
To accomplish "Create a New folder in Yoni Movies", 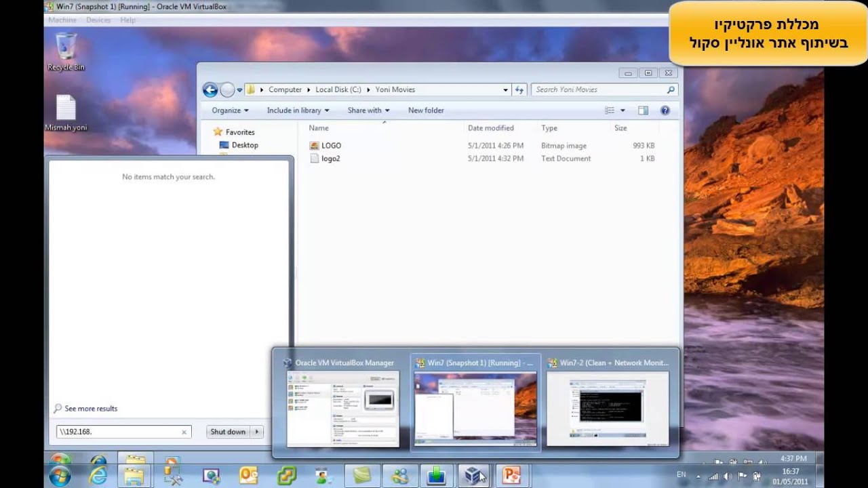I will pyautogui.click(x=426, y=110).
